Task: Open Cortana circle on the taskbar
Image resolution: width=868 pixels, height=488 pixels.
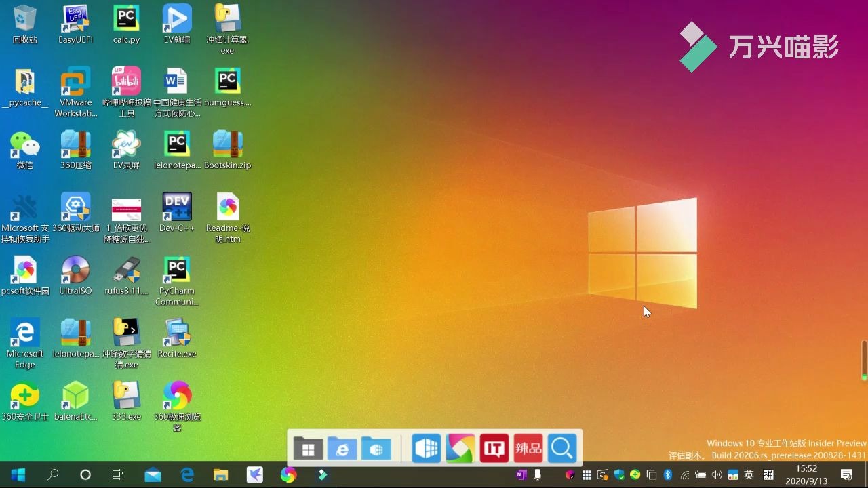Action: pyautogui.click(x=85, y=475)
